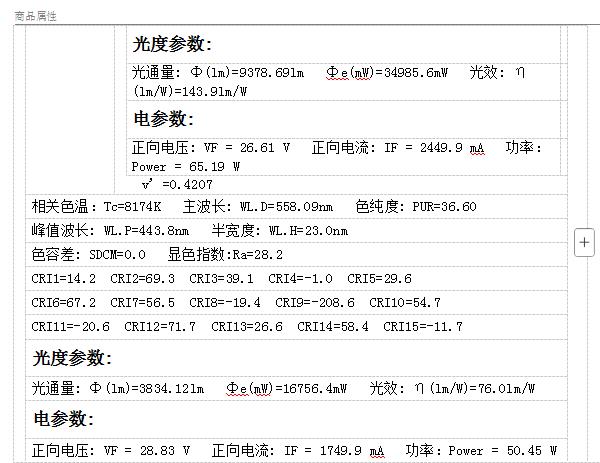Select the 商品属性 section label

pyautogui.click(x=35, y=17)
